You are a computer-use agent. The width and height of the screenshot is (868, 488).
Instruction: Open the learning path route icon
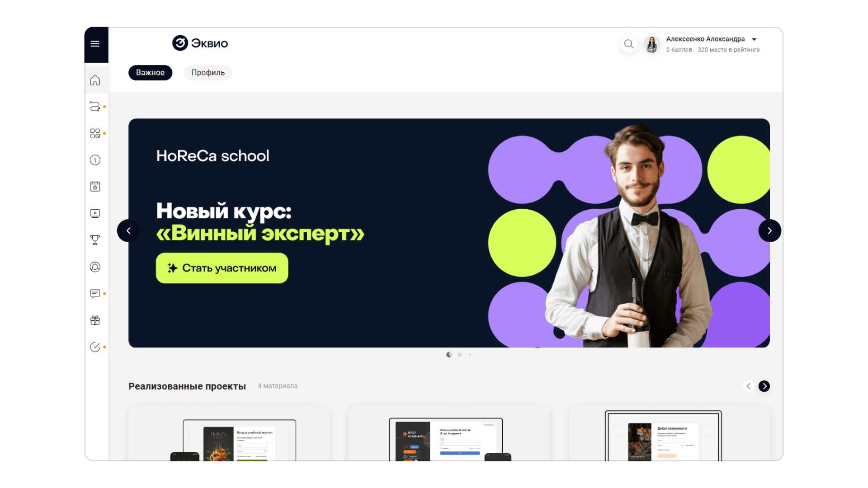point(95,107)
